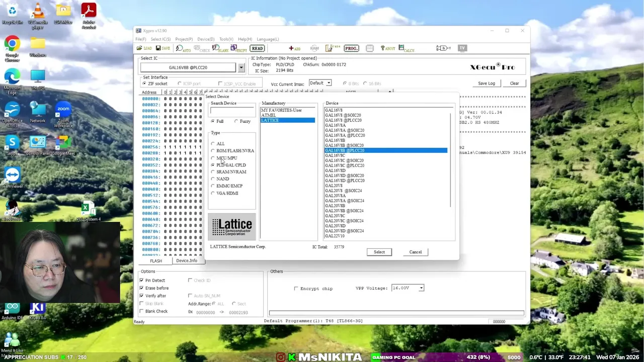Toggle the Erase before checkbox
Image resolution: width=644 pixels, height=362 pixels.
coord(141,288)
